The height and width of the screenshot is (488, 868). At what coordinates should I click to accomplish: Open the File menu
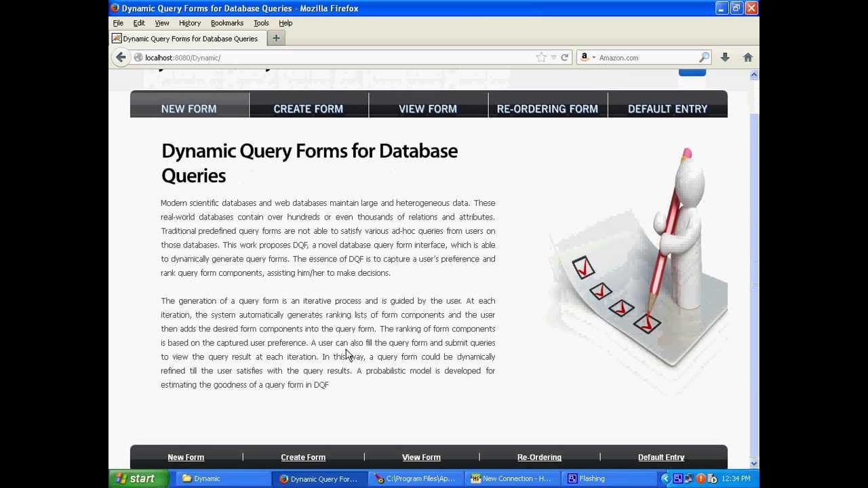118,23
